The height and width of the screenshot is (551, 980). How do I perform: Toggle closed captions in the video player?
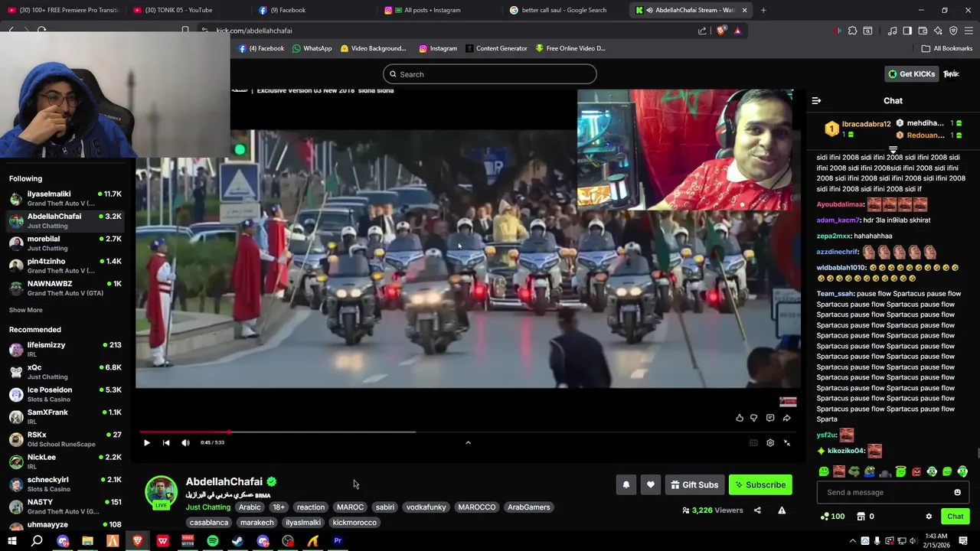pos(753,442)
